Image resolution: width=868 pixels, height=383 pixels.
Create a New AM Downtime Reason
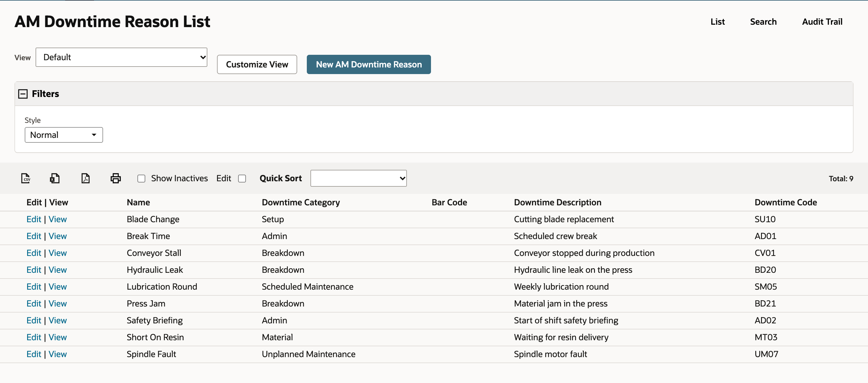point(369,64)
